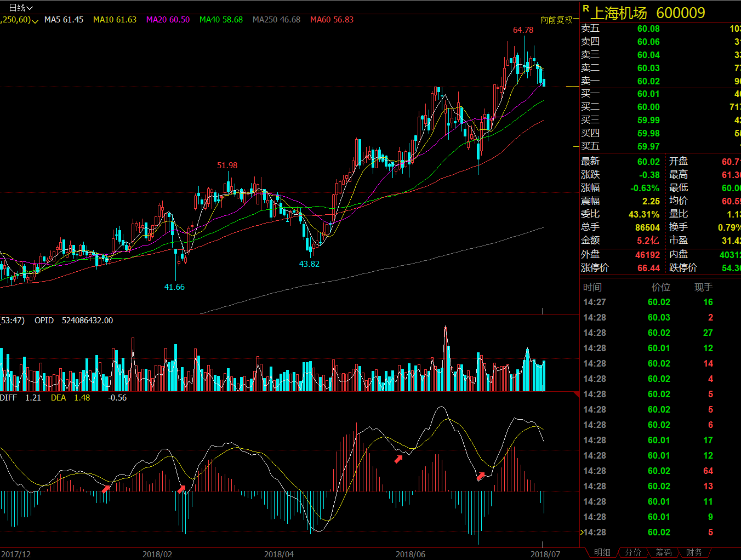741x560 pixels.
Task: Select the MA40 58.68 indicator label
Action: click(x=221, y=20)
